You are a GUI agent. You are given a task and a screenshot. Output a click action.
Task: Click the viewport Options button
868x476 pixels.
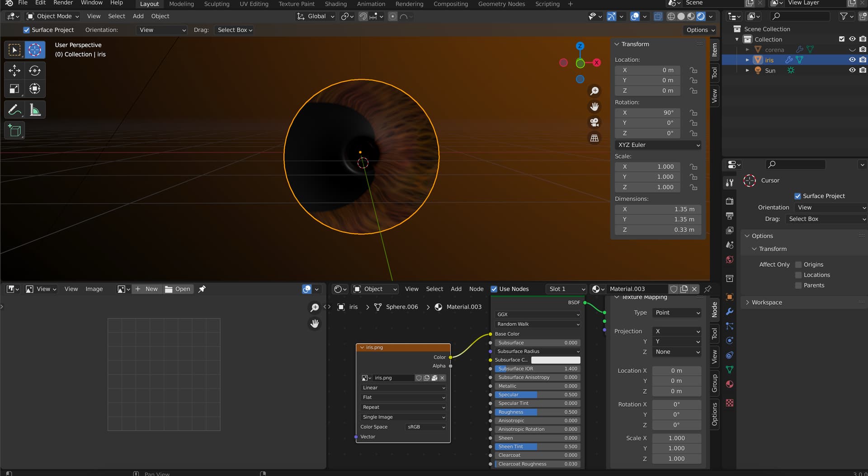pos(700,30)
